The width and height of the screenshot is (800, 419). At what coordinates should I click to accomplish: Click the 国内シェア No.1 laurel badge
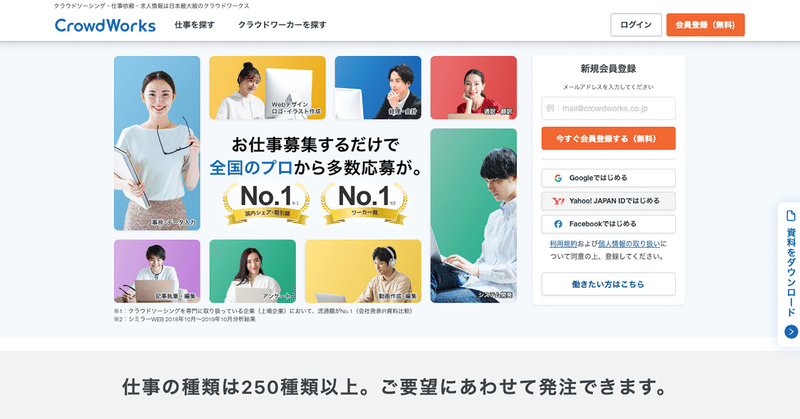(266, 204)
